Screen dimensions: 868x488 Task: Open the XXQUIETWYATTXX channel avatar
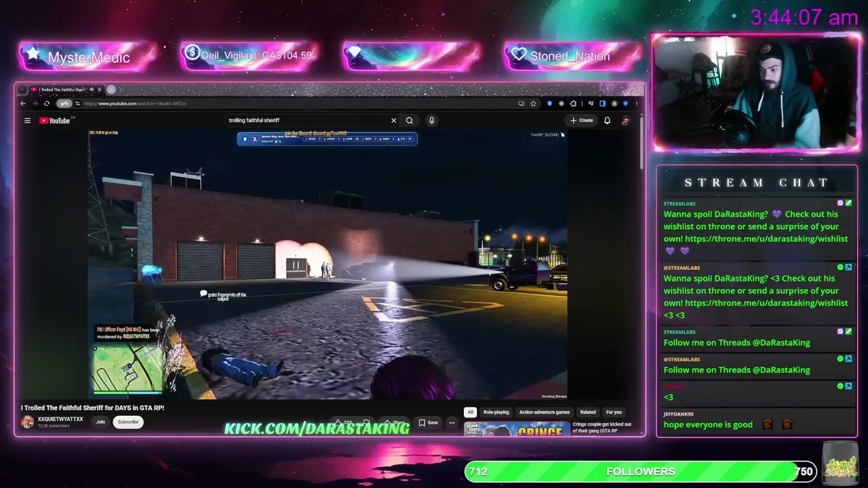(x=27, y=422)
